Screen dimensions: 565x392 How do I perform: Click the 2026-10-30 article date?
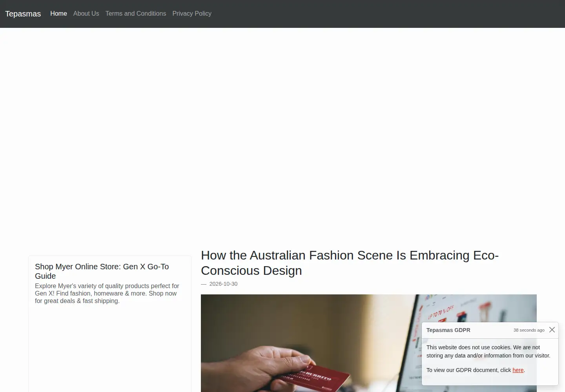[x=223, y=284]
